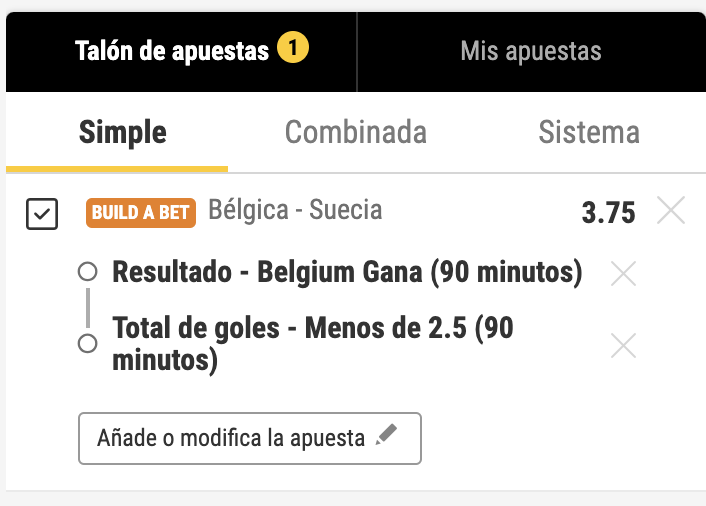Image resolution: width=706 pixels, height=506 pixels.
Task: Switch to the Combinada tab
Action: pyautogui.click(x=355, y=132)
